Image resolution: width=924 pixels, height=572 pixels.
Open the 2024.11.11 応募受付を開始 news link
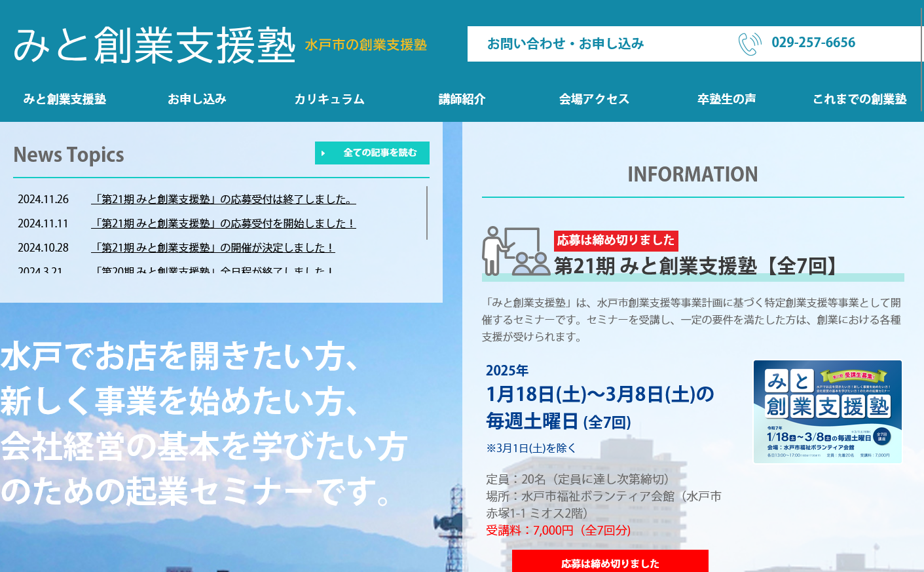point(223,223)
